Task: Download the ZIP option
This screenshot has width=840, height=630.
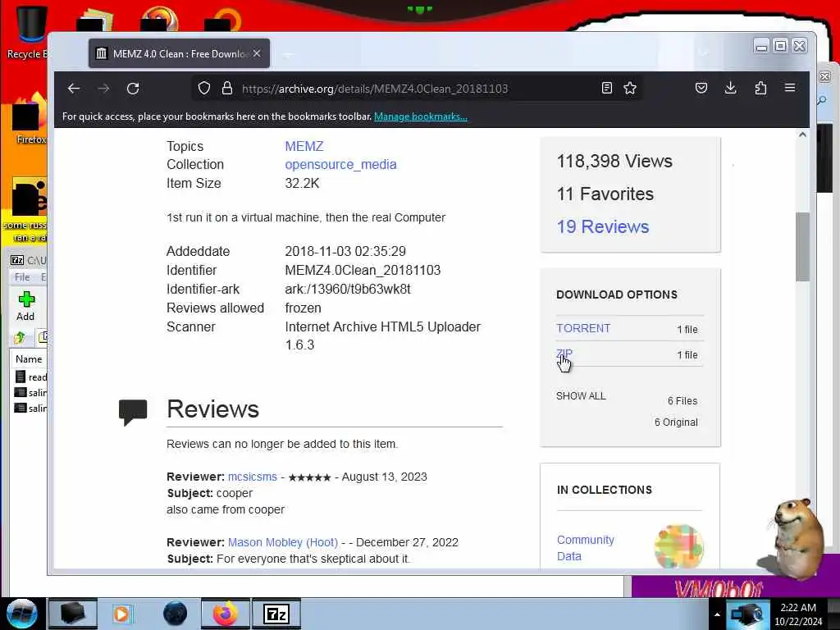Action: click(564, 354)
